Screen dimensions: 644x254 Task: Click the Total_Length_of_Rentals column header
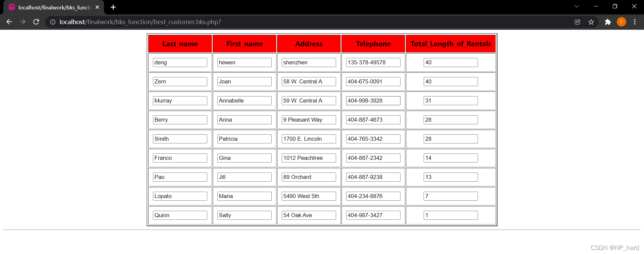click(x=451, y=44)
